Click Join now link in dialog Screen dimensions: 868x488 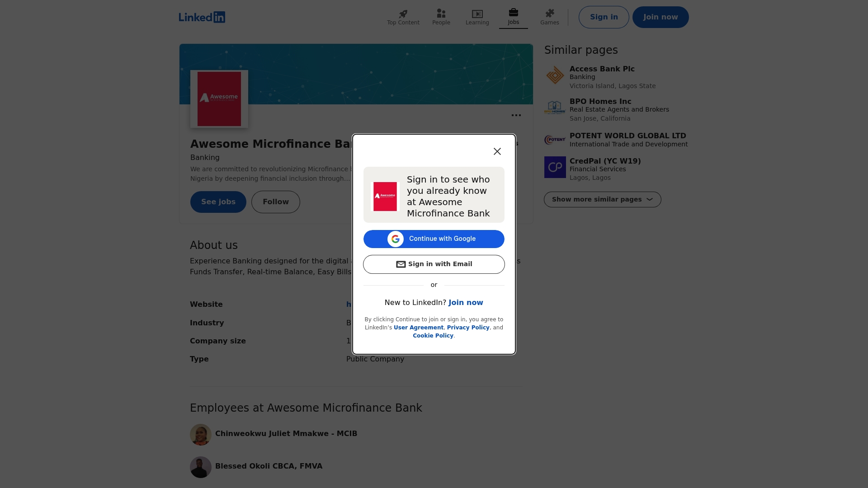466,303
